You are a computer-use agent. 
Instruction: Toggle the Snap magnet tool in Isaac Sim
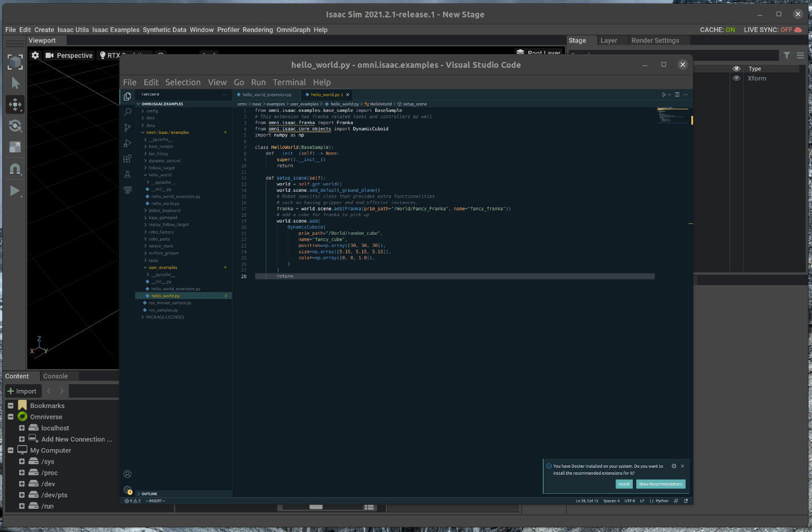[x=15, y=169]
